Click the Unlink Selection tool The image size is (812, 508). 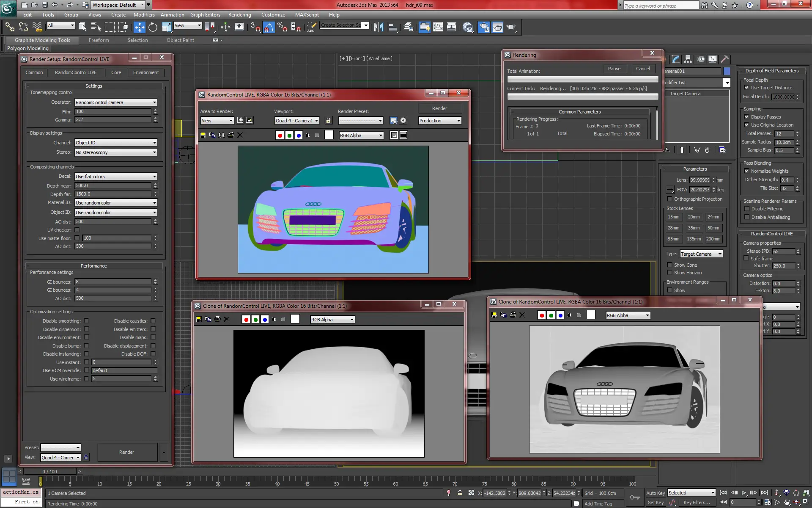[23, 27]
